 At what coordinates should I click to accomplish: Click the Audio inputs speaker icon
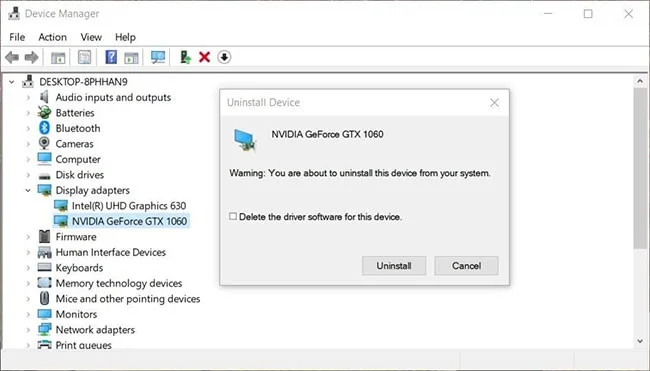44,97
